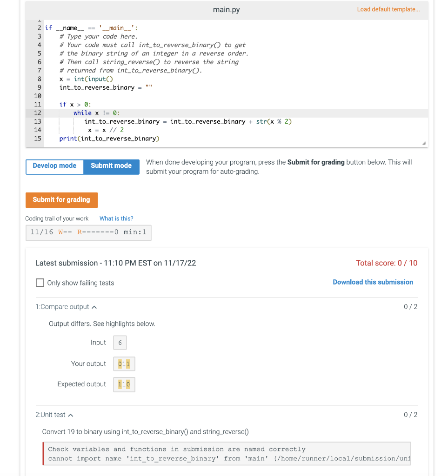
Task: Select the Input box showing 6
Action: [120, 343]
